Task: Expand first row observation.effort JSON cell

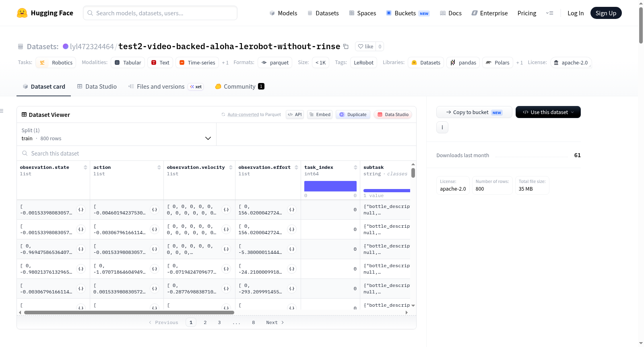Action: tap(292, 210)
